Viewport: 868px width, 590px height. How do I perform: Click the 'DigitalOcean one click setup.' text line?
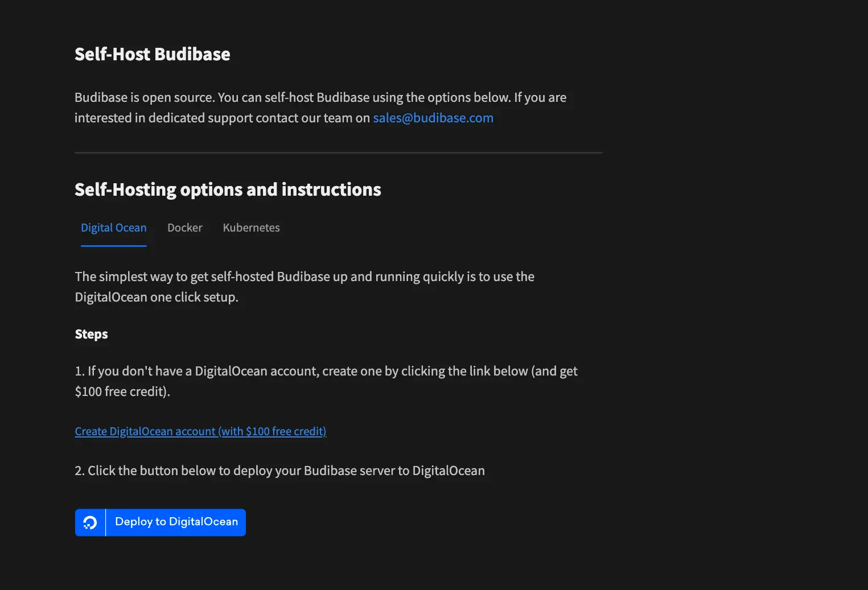click(x=157, y=297)
